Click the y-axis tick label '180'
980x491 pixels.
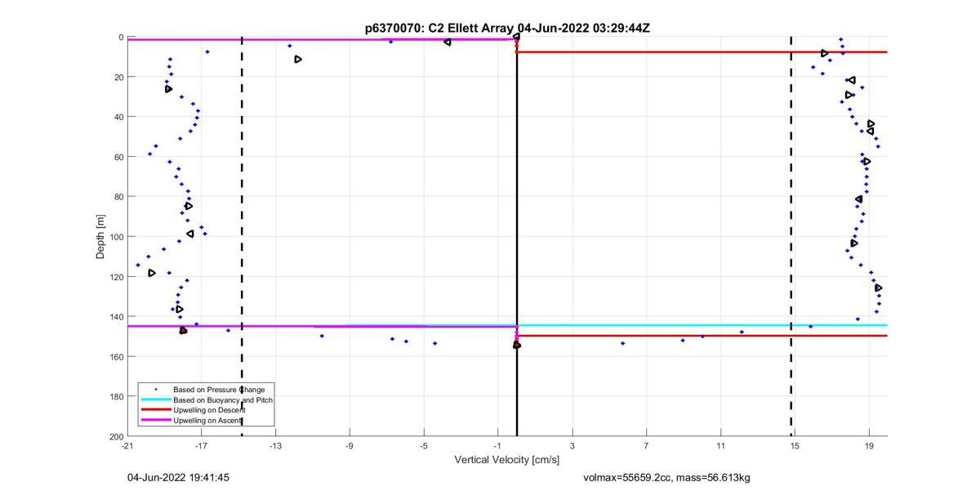[x=115, y=397]
